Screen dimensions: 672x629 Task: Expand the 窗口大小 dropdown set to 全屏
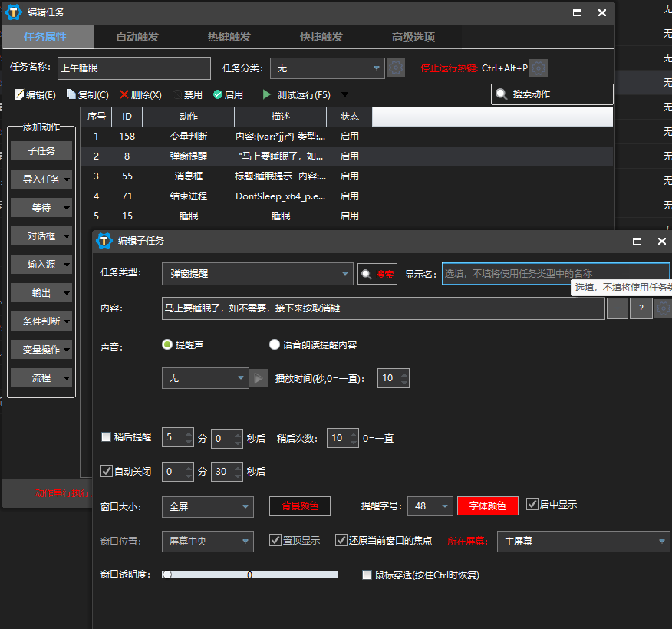click(207, 506)
